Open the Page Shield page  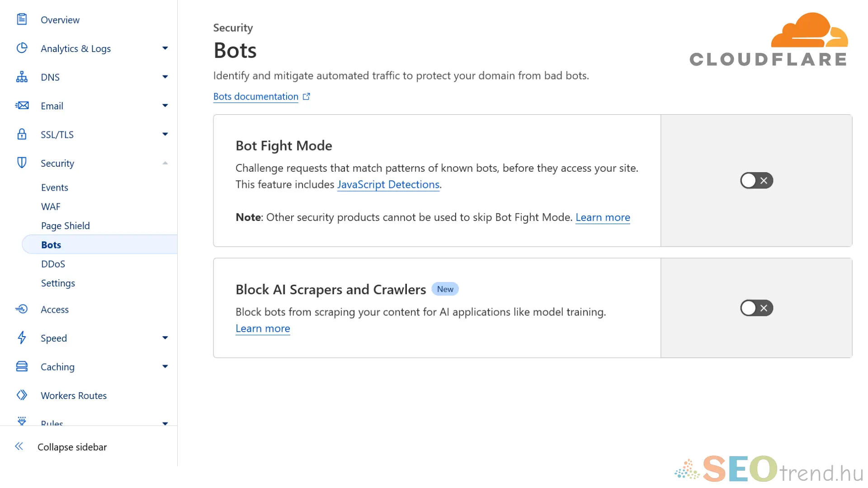[65, 225]
